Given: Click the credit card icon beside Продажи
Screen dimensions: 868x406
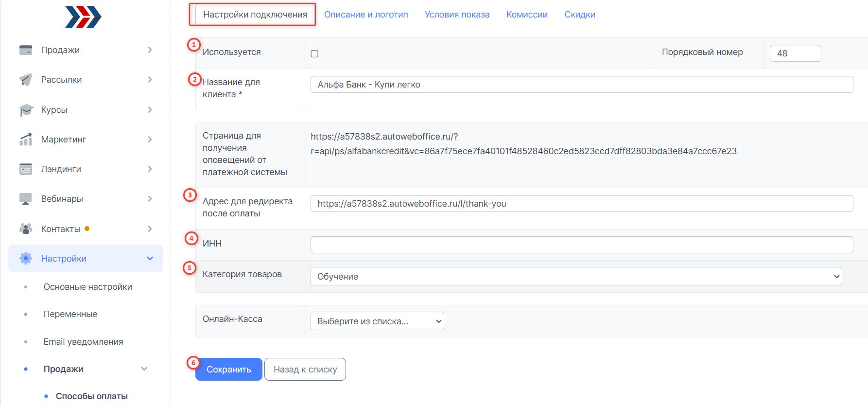Looking at the screenshot, I should click(26, 50).
